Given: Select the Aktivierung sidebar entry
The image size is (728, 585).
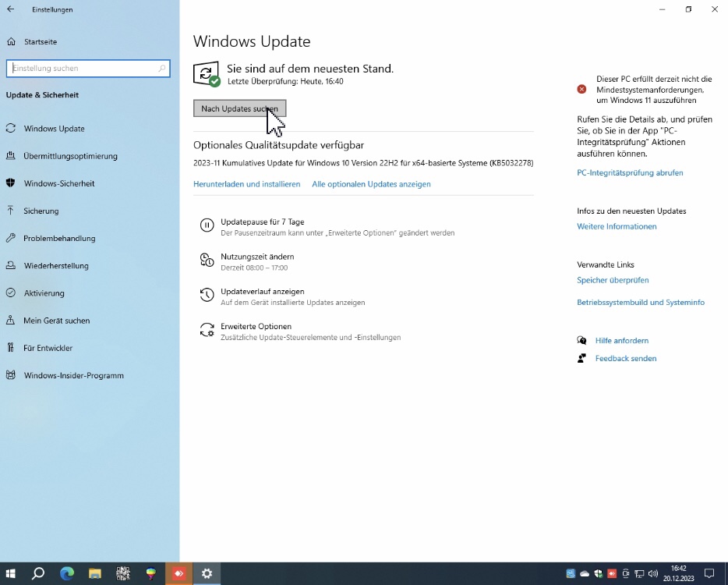Looking at the screenshot, I should 35,293.
